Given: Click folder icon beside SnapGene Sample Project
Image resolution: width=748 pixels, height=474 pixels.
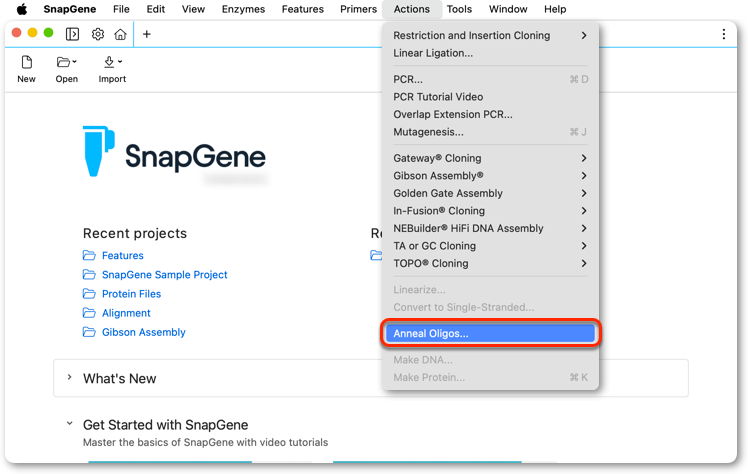Looking at the screenshot, I should point(89,275).
